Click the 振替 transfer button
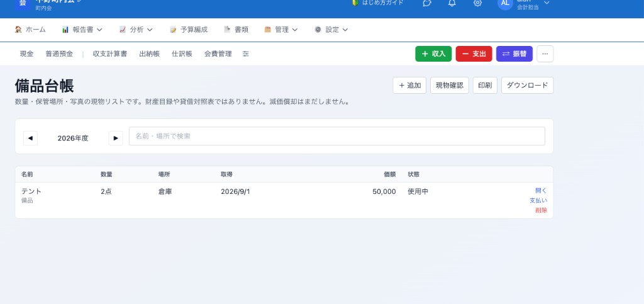The width and height of the screenshot is (644, 304). pos(514,54)
